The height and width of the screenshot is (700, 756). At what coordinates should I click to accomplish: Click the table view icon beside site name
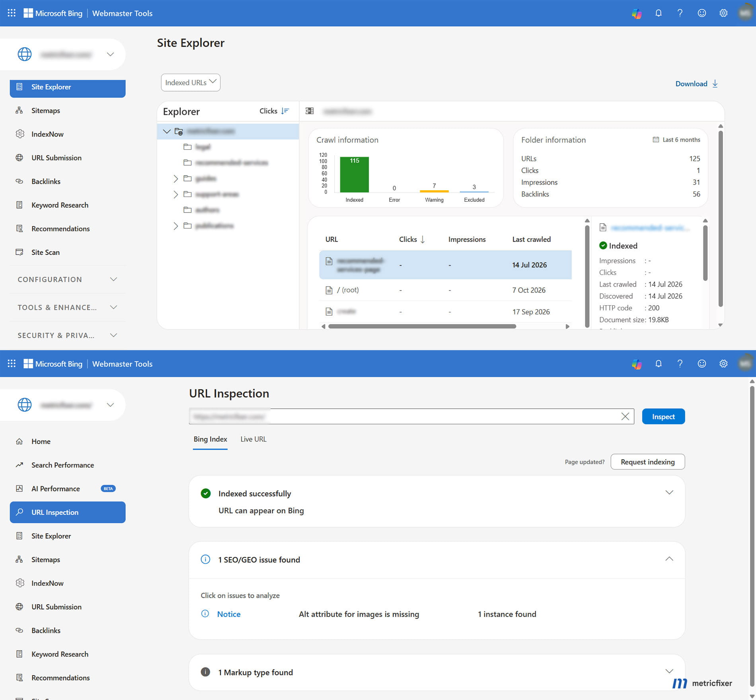tap(310, 111)
